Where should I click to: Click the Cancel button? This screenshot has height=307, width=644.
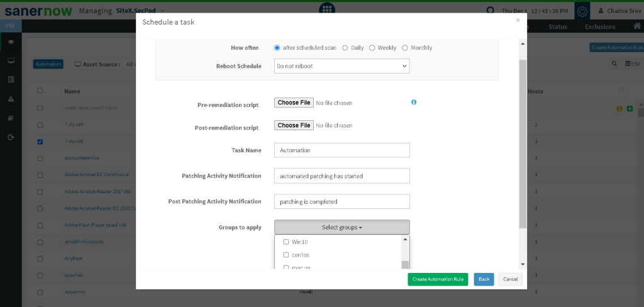(511, 279)
